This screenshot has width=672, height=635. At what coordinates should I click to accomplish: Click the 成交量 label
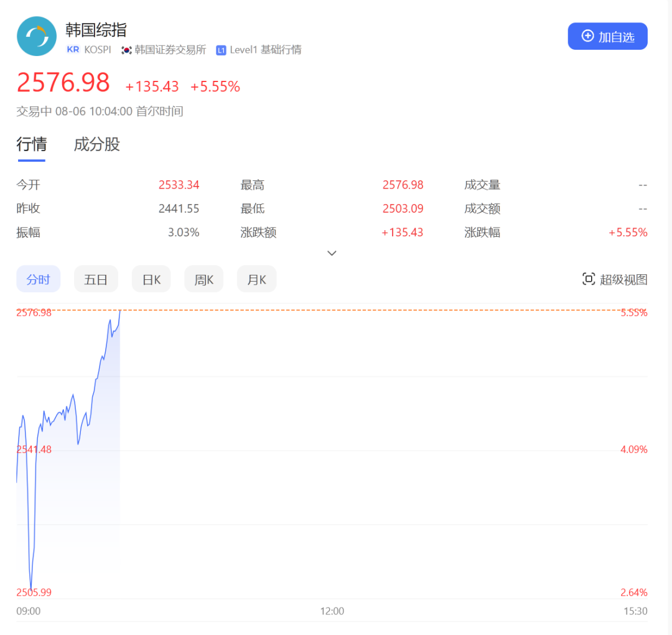click(x=482, y=185)
